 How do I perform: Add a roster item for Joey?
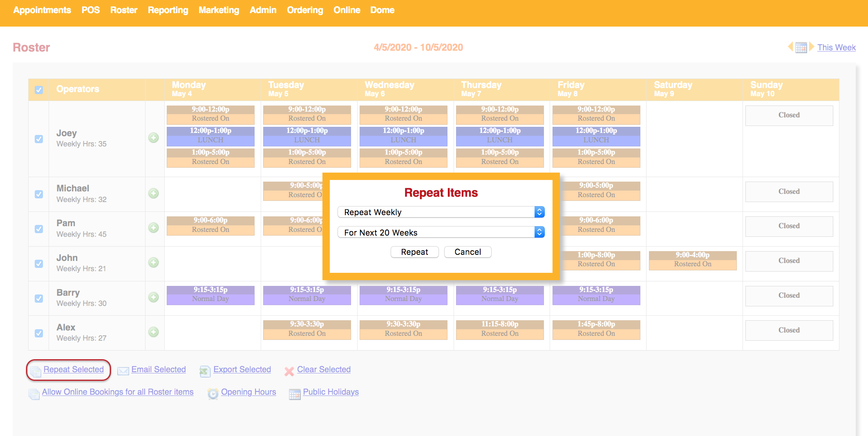[x=154, y=138]
